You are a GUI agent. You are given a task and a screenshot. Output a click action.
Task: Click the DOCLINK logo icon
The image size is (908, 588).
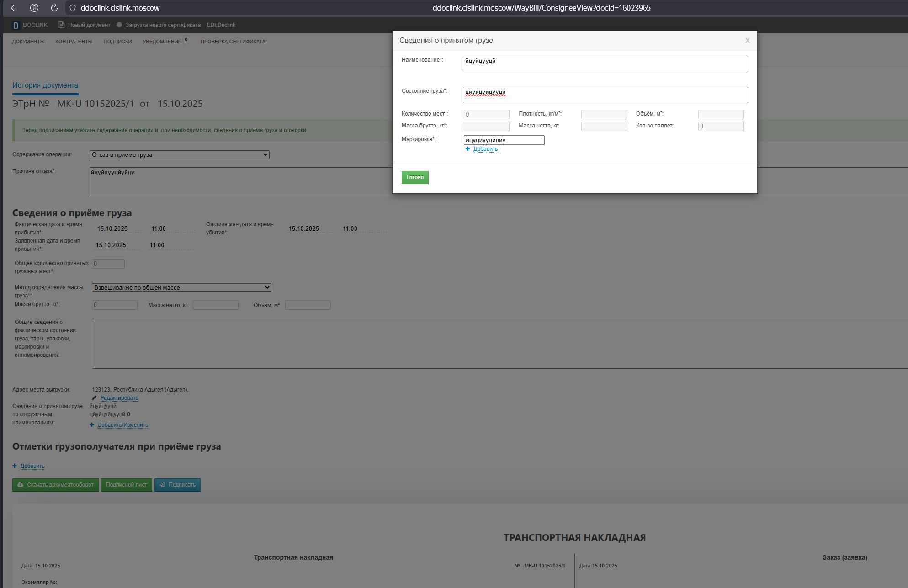click(16, 25)
